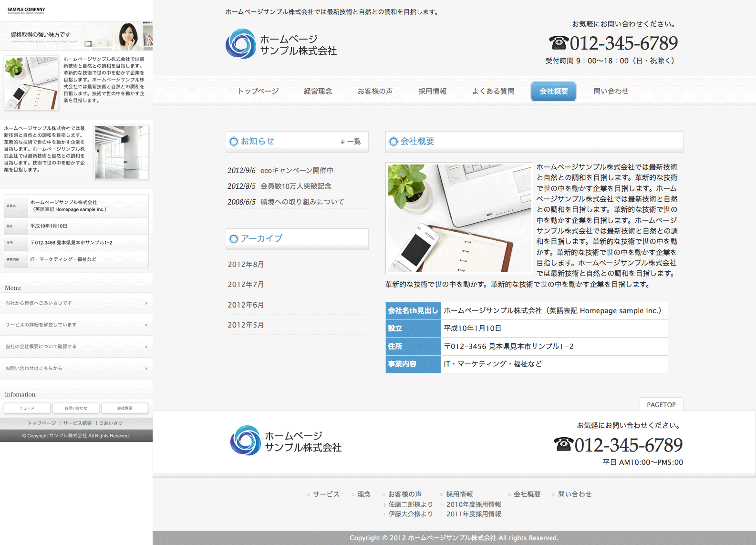Click the circle icon beside アーカイブ heading
756x545 pixels.
coord(234,239)
